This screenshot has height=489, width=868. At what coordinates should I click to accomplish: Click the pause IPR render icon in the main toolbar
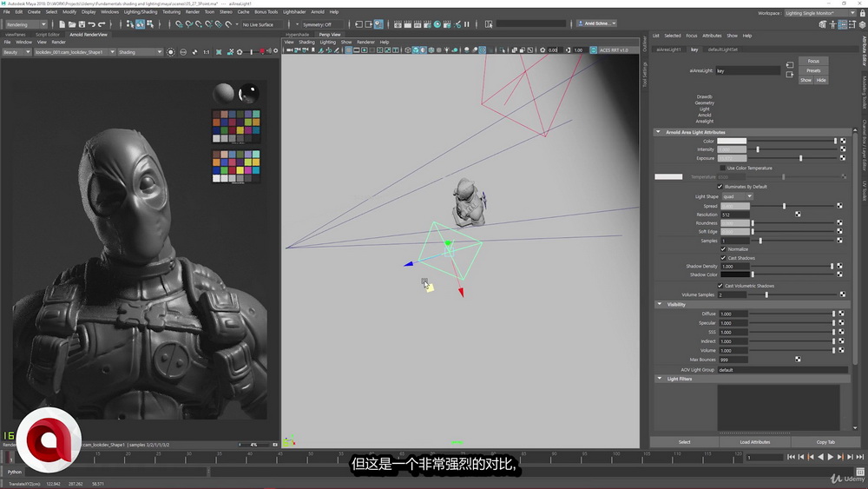[467, 24]
